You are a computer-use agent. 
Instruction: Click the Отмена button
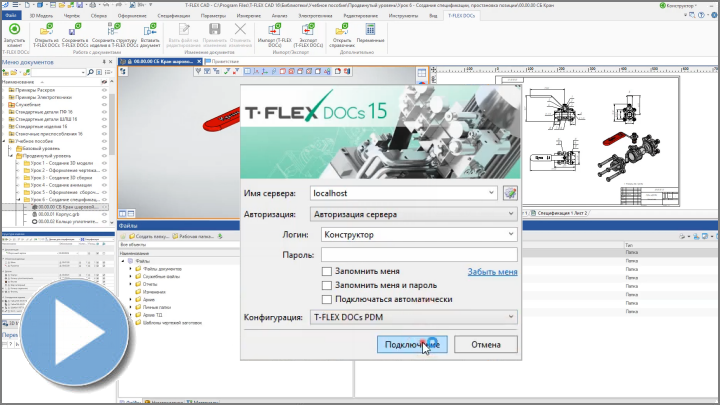486,344
